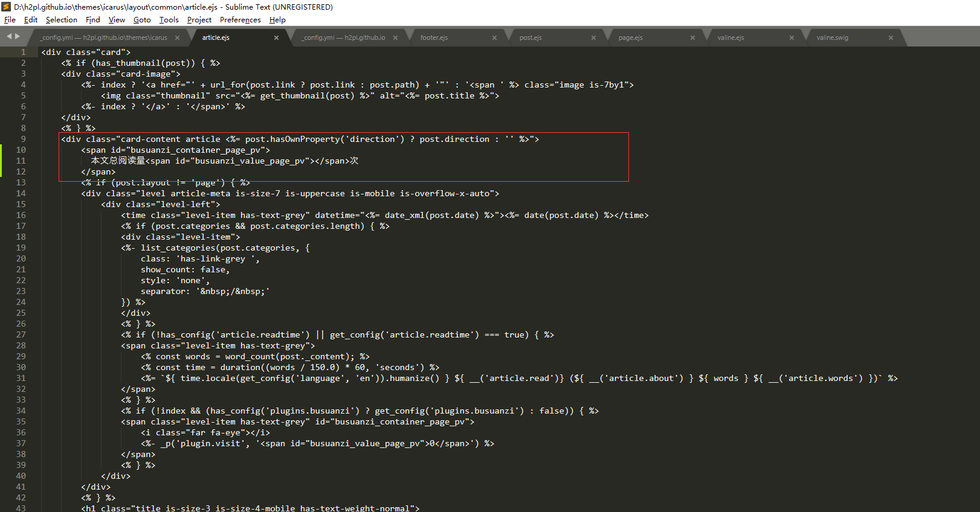The image size is (980, 512).
Task: Click 'date_xml(post.date)' in time tag
Action: (x=432, y=215)
